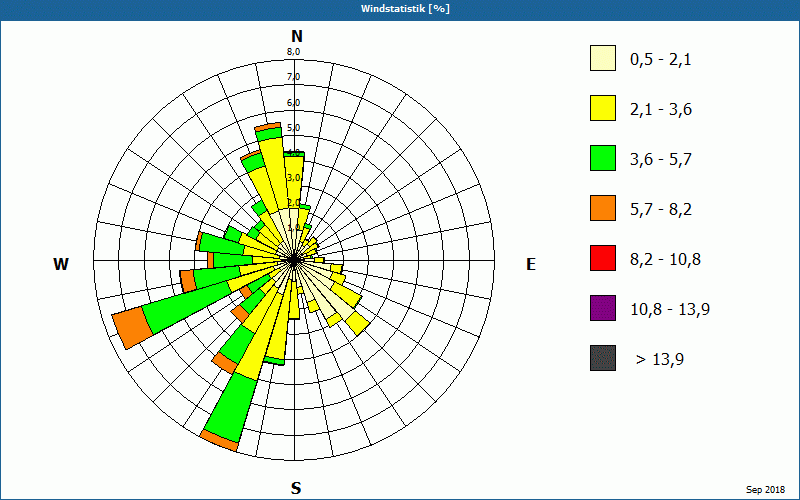Click the yellow 2,1 - 3,6 legend swatch
The height and width of the screenshot is (500, 800).
(603, 108)
